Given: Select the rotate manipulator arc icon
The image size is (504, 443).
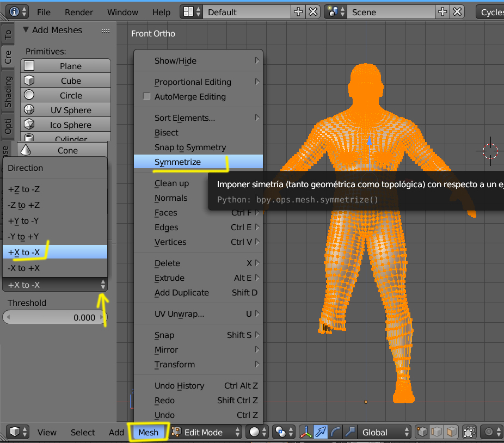Looking at the screenshot, I should click(x=335, y=432).
